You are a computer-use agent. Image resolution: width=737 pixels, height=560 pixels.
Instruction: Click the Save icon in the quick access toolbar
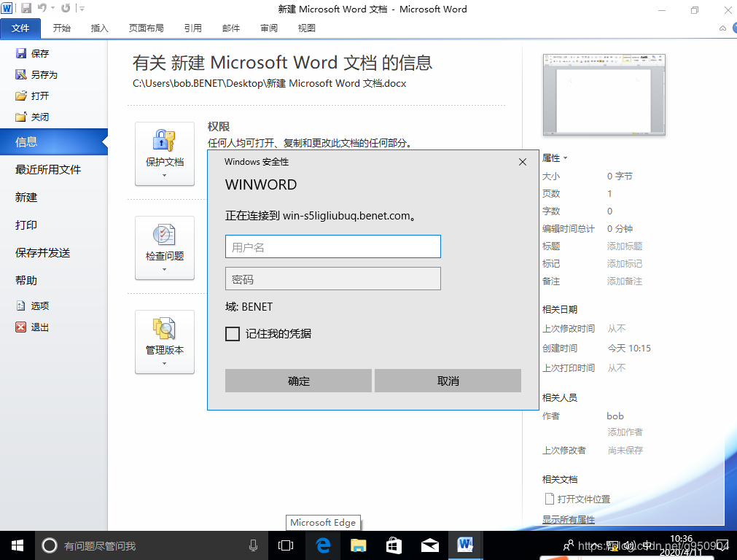click(26, 8)
